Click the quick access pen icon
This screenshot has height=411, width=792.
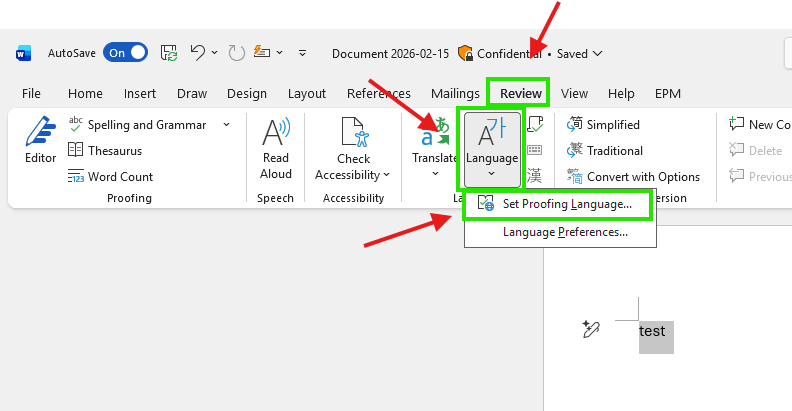click(x=262, y=52)
